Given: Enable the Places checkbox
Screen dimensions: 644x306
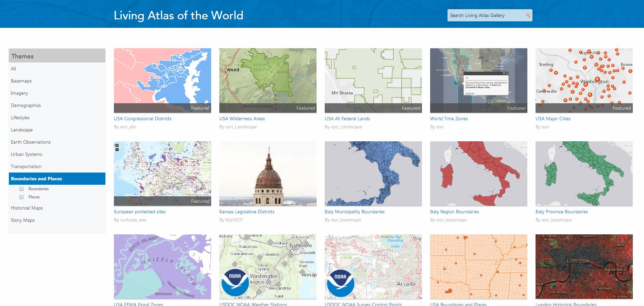Looking at the screenshot, I should pyautogui.click(x=21, y=197).
